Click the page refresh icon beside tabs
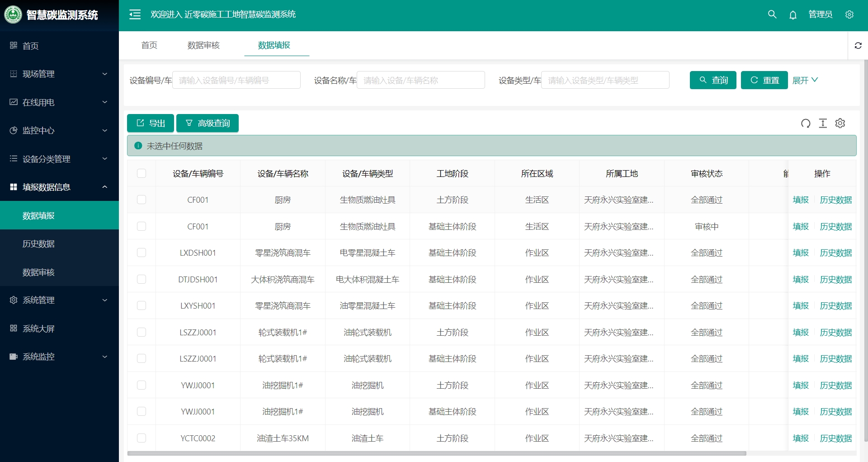The image size is (868, 462). click(858, 45)
